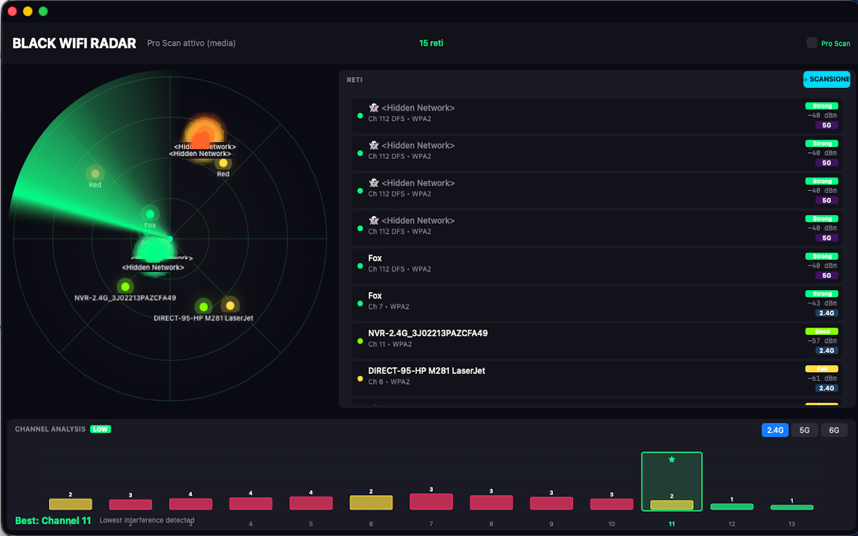
Task: Click the Fox network dot on radar
Action: [x=150, y=214]
